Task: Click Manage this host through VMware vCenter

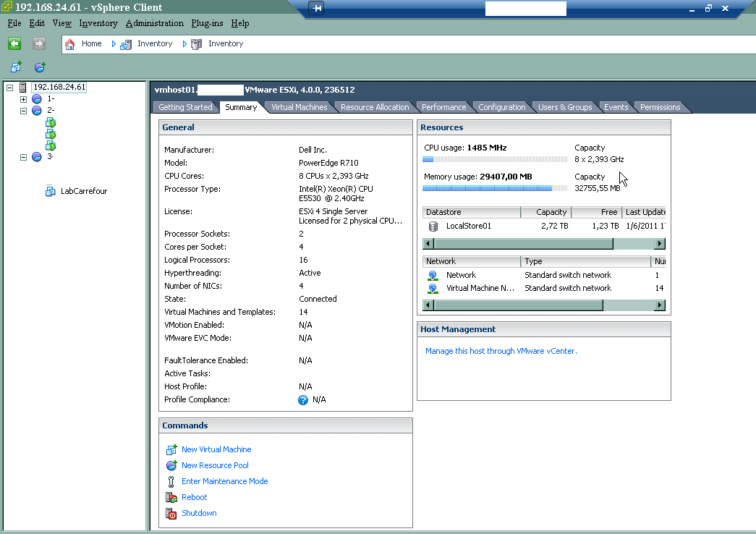Action: [501, 351]
